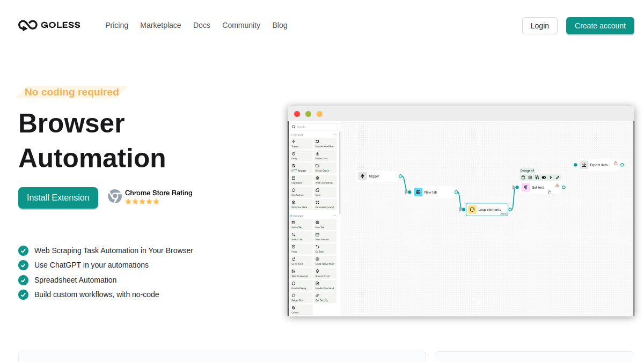Click the 'Spreadsheet Automation' text
Screen dimensions: 644x362
click(x=75, y=280)
